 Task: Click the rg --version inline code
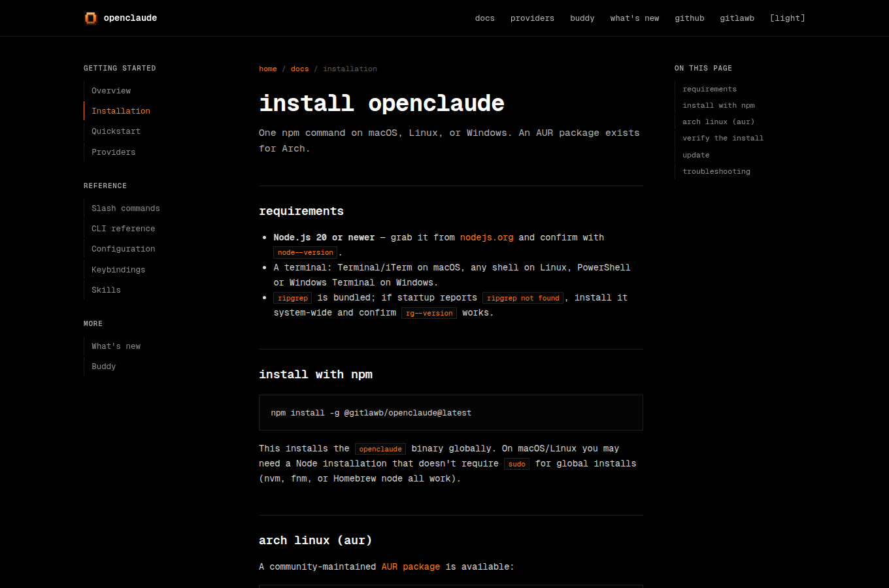tap(429, 313)
